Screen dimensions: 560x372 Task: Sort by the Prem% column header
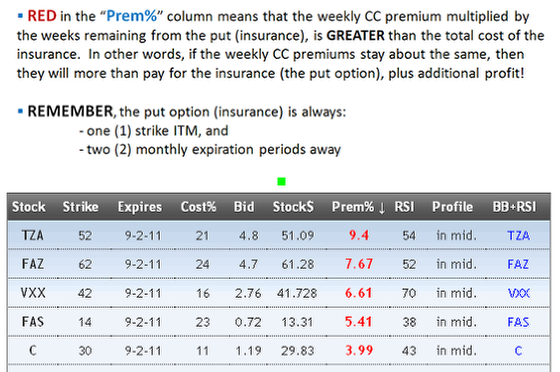coord(352,207)
